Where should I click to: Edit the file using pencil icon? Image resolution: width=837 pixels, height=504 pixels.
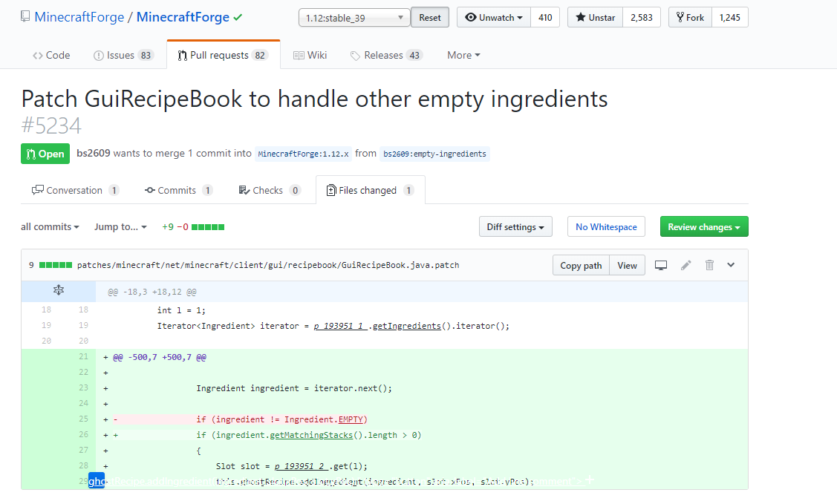pyautogui.click(x=686, y=265)
